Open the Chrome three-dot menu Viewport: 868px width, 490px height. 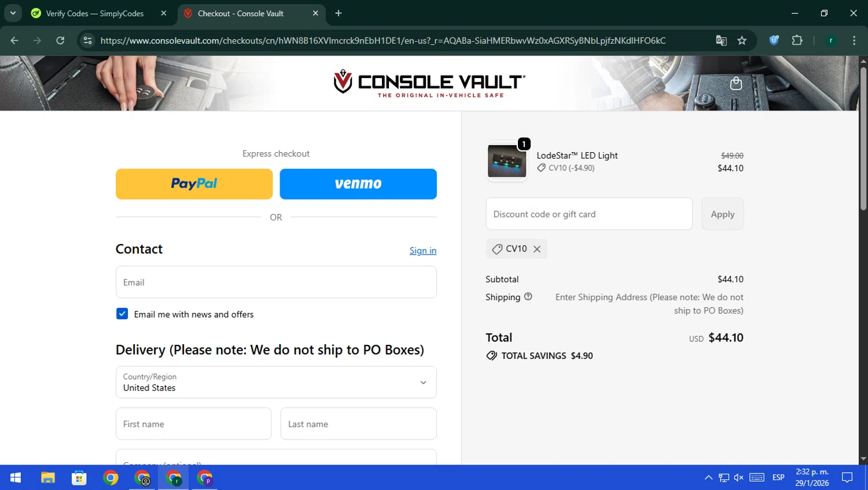pyautogui.click(x=854, y=40)
